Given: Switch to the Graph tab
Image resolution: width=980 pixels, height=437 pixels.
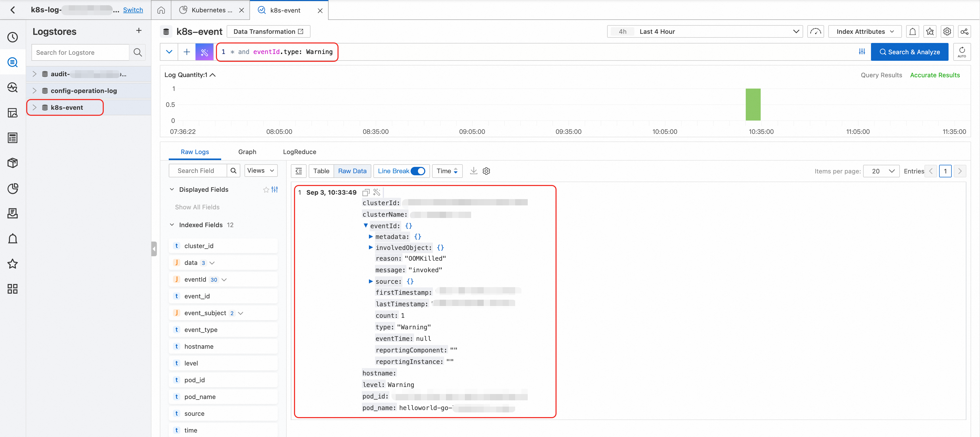Looking at the screenshot, I should coord(247,152).
